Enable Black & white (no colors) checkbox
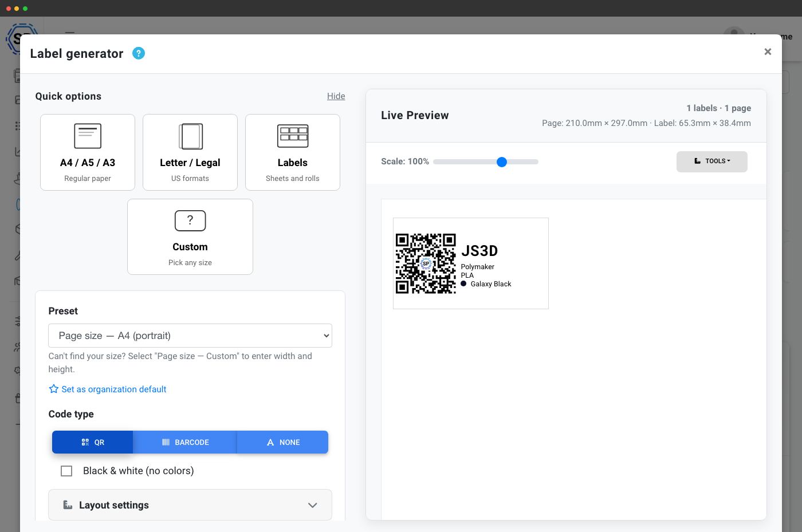802x532 pixels. [x=66, y=471]
